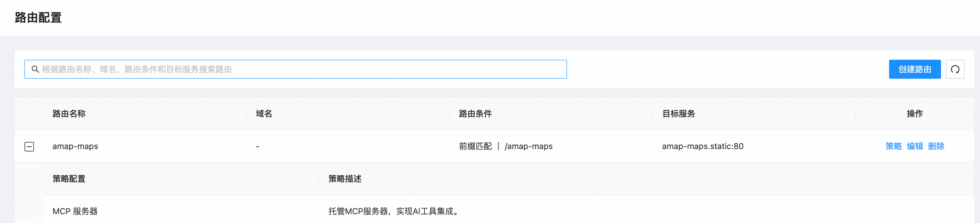980x223 pixels.
Task: Click the 创建路由 button
Action: point(914,70)
